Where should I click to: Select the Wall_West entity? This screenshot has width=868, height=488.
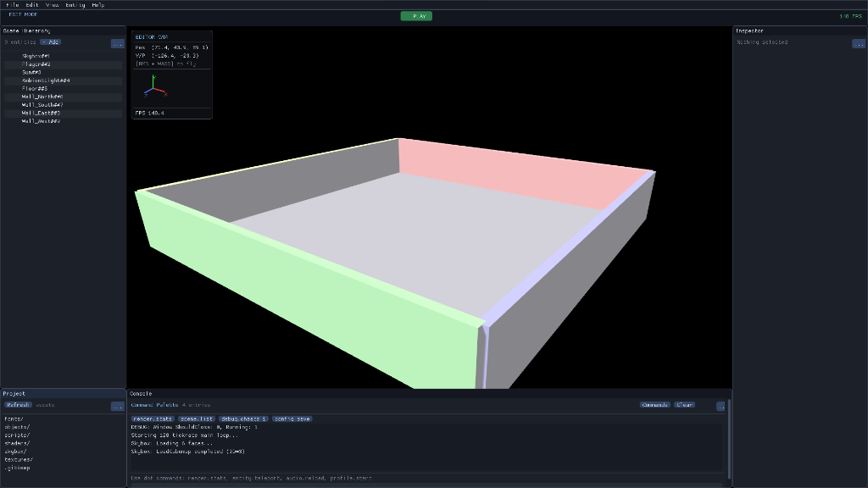click(x=63, y=121)
